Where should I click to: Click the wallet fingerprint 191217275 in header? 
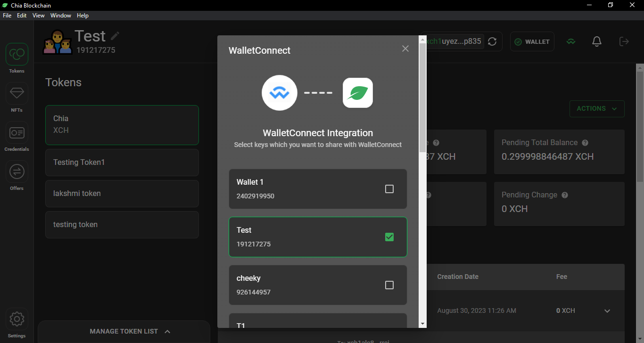pos(96,50)
